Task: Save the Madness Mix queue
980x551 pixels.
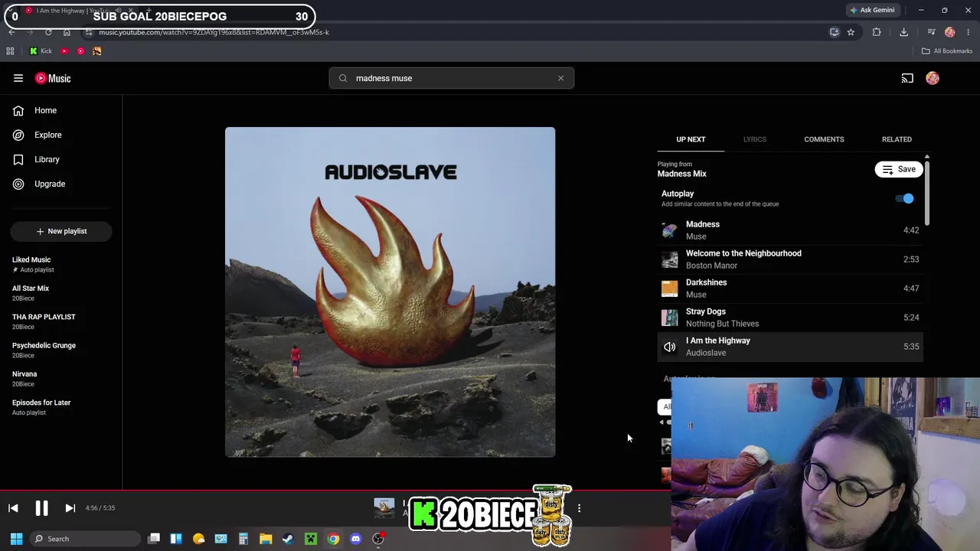Action: tap(898, 169)
